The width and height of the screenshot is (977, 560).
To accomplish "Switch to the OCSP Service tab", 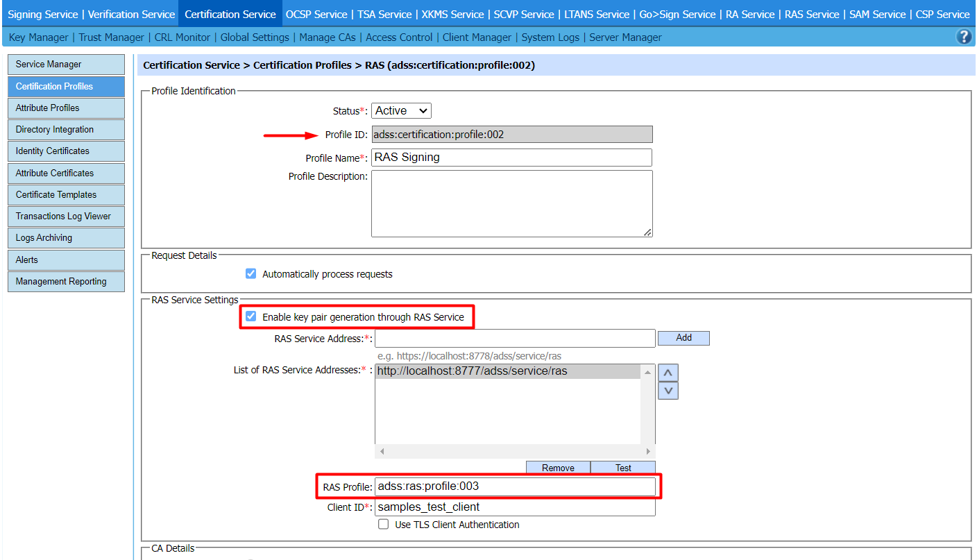I will 316,14.
